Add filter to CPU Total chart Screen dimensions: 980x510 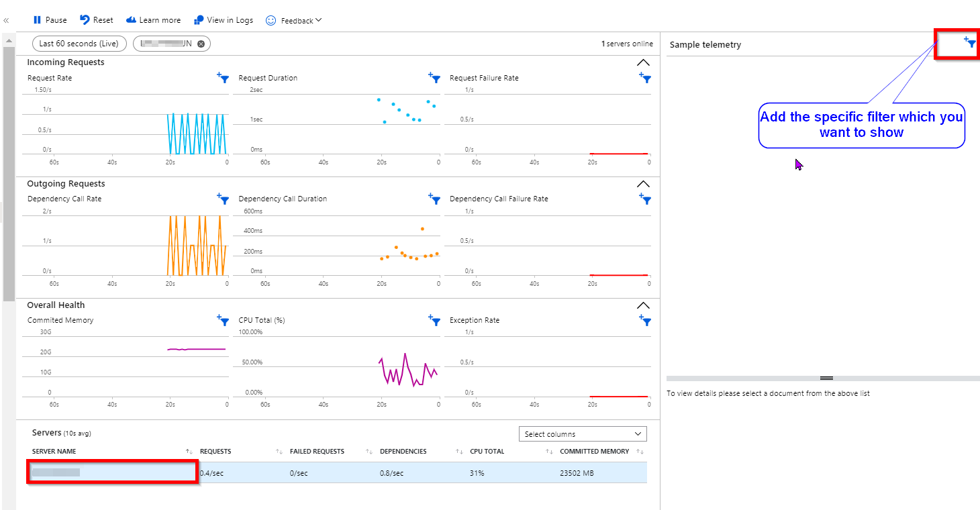click(x=435, y=320)
